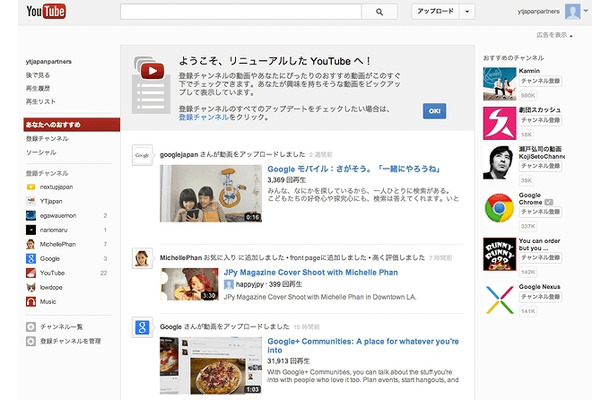The height and width of the screenshot is (400, 610).
Task: Expand the account menu arrow beside avatar
Action: pos(585,11)
